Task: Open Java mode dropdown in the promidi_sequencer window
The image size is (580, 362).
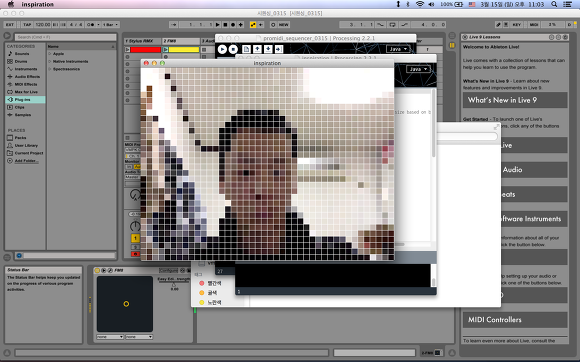Action: (x=398, y=49)
